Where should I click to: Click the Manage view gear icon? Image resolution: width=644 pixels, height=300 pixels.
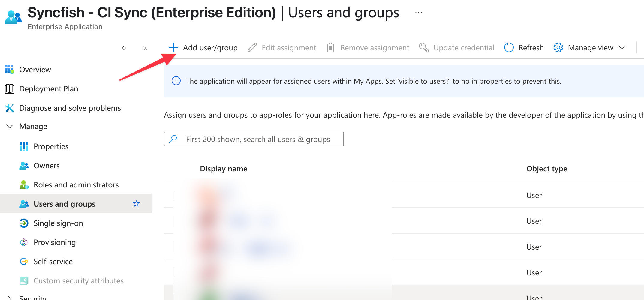tap(558, 47)
